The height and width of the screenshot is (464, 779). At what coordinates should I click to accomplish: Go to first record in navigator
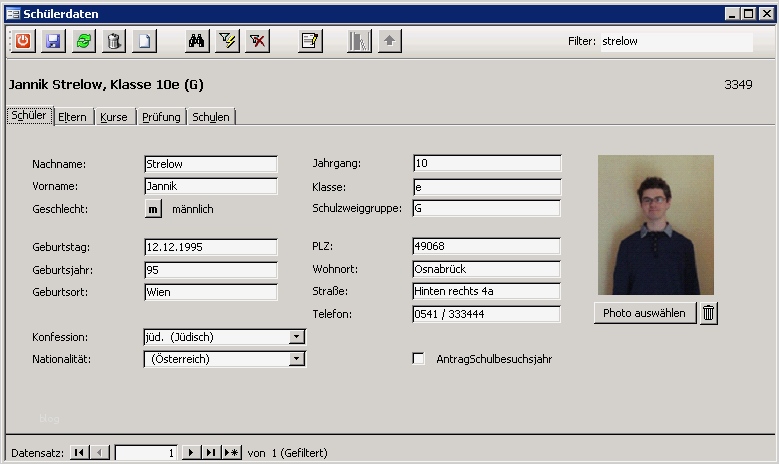coord(78,453)
